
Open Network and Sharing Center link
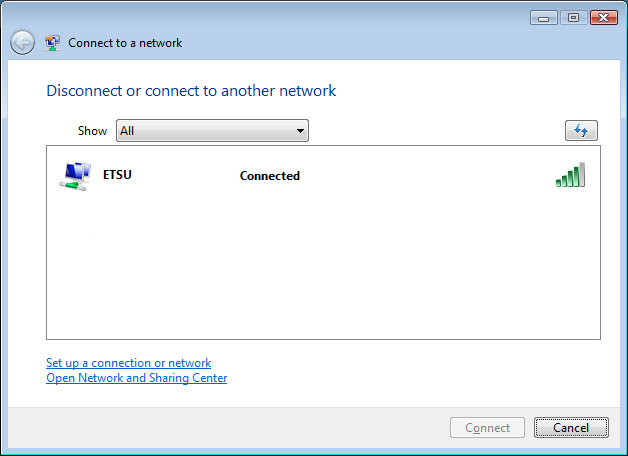tap(137, 378)
